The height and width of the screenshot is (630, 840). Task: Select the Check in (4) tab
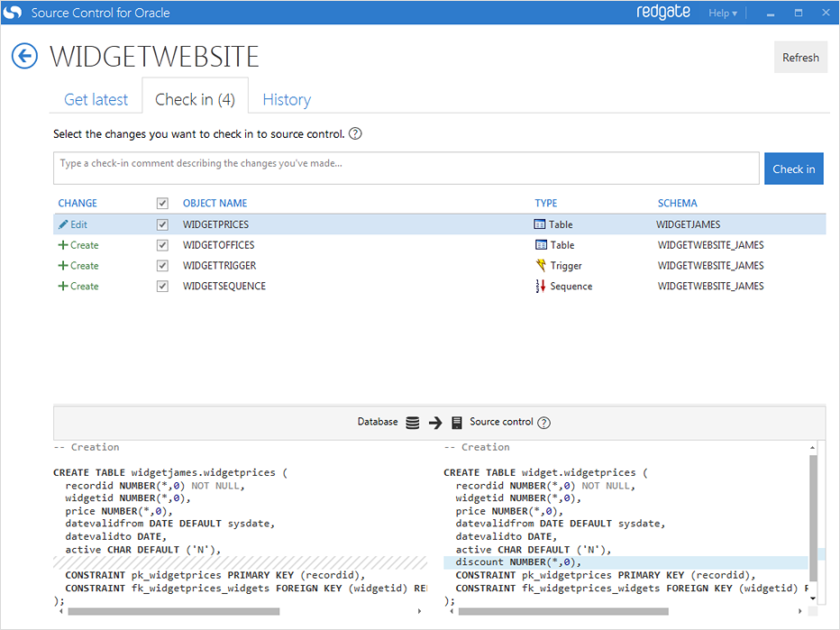tap(195, 99)
